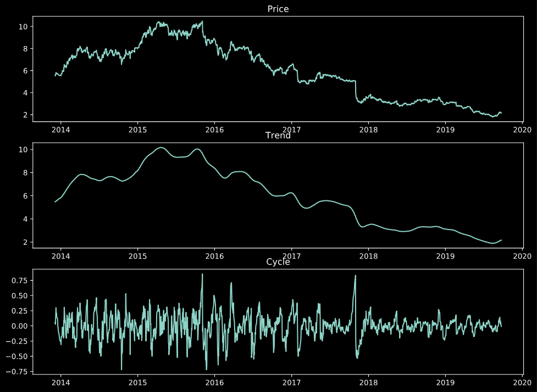Click the Cycle chart title

tap(278, 262)
